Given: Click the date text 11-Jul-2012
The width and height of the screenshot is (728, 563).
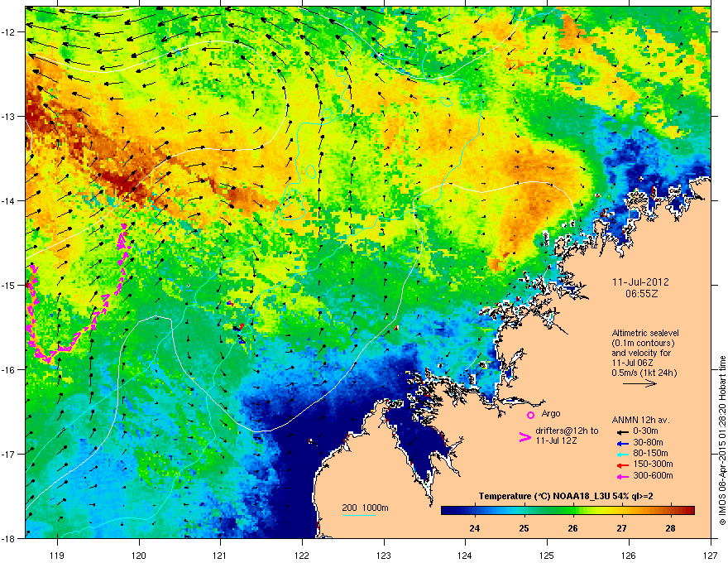Looking at the screenshot, I should pyautogui.click(x=640, y=282).
